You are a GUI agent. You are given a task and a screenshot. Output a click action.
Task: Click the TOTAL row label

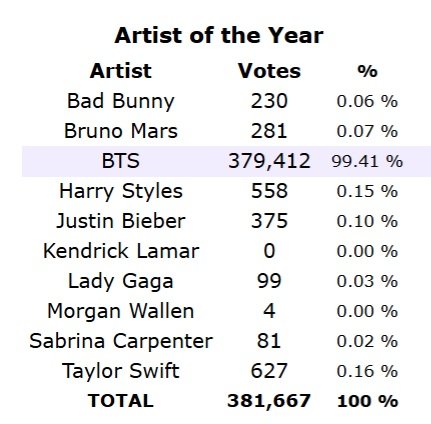click(121, 401)
